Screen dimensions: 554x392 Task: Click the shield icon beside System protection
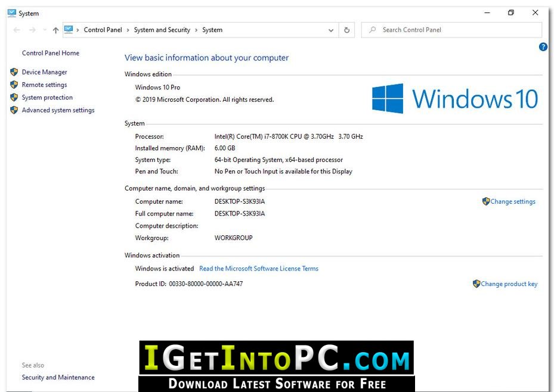(x=14, y=97)
